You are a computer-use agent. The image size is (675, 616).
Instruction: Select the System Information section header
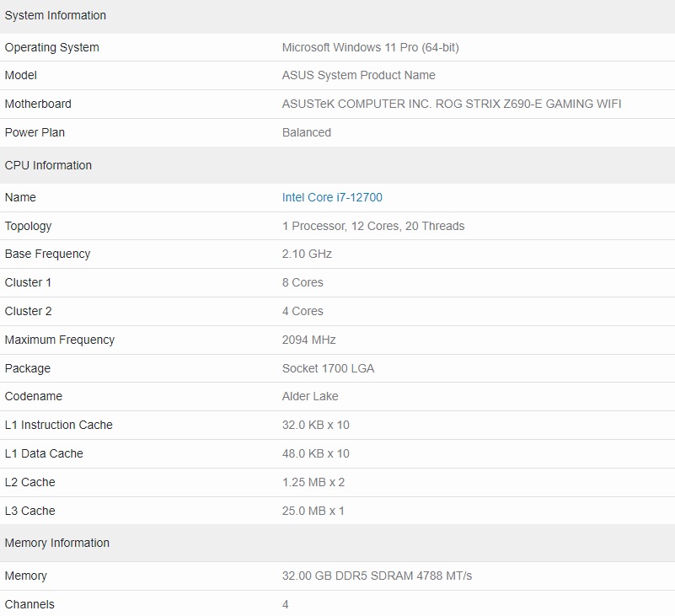[x=55, y=15]
